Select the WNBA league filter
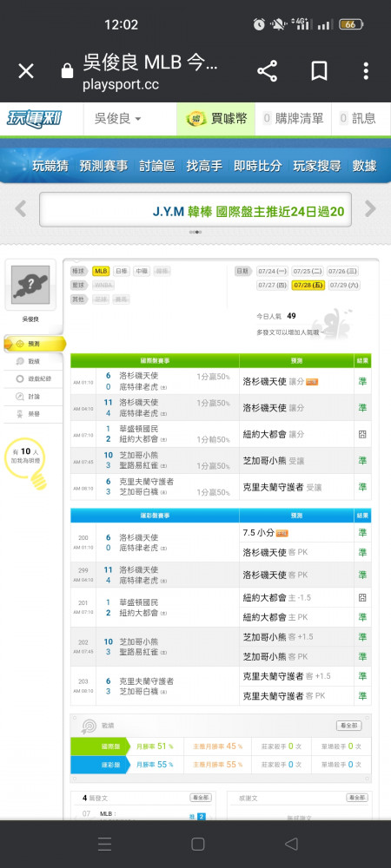Image resolution: width=391 pixels, height=868 pixels. click(103, 285)
